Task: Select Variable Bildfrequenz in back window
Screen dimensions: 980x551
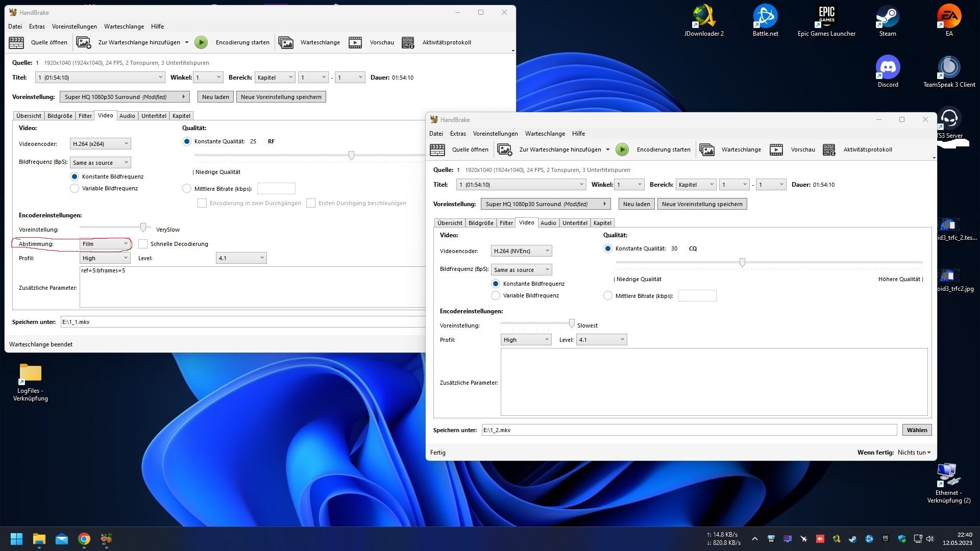Action: [x=75, y=188]
